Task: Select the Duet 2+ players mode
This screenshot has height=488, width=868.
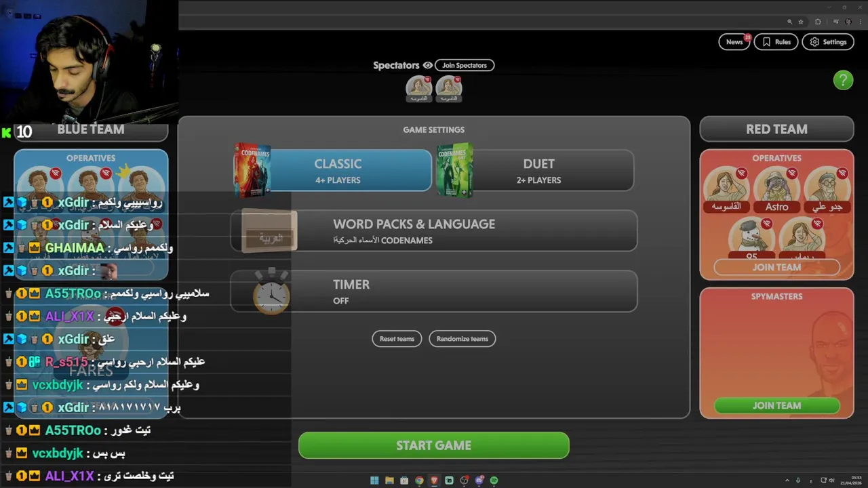Action: pyautogui.click(x=538, y=171)
